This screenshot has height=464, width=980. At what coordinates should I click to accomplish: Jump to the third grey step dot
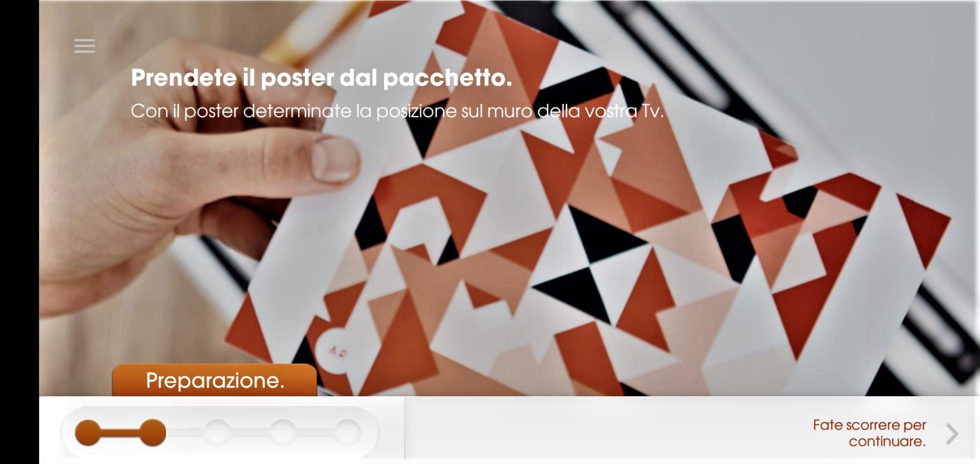point(218,433)
